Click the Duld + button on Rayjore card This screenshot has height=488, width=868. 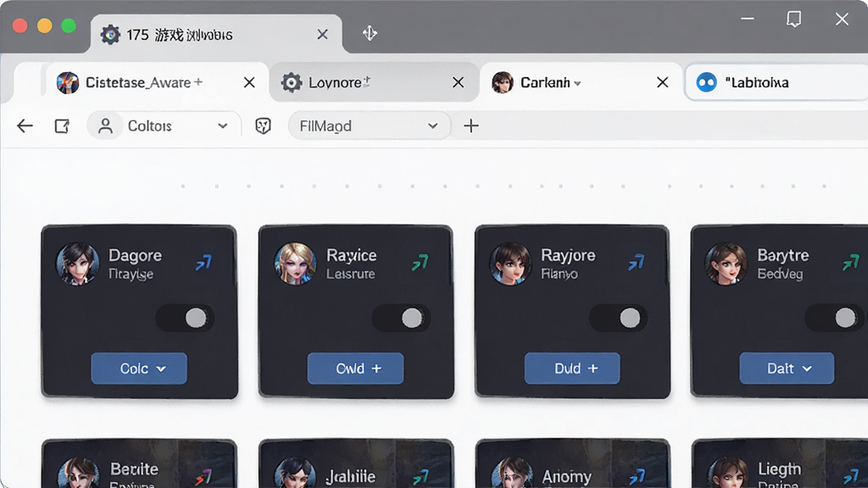572,369
